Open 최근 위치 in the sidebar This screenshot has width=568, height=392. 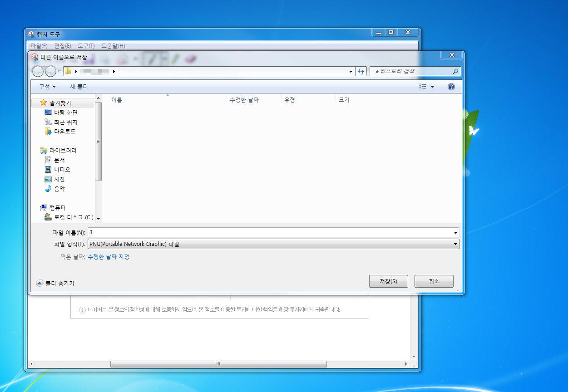pos(61,122)
